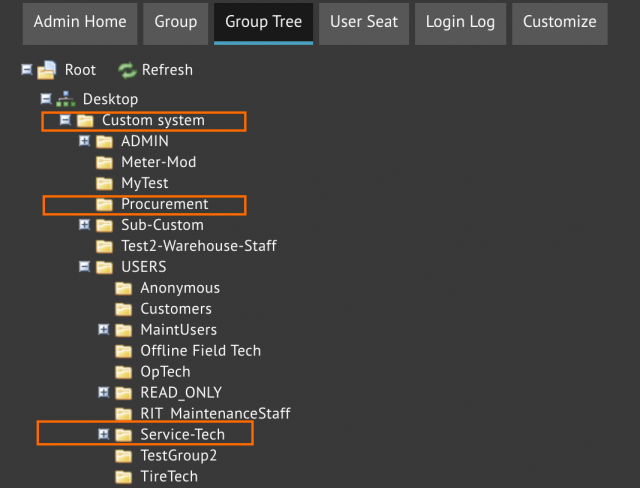
Task: Collapse the Desktop tree node
Action: point(46,99)
